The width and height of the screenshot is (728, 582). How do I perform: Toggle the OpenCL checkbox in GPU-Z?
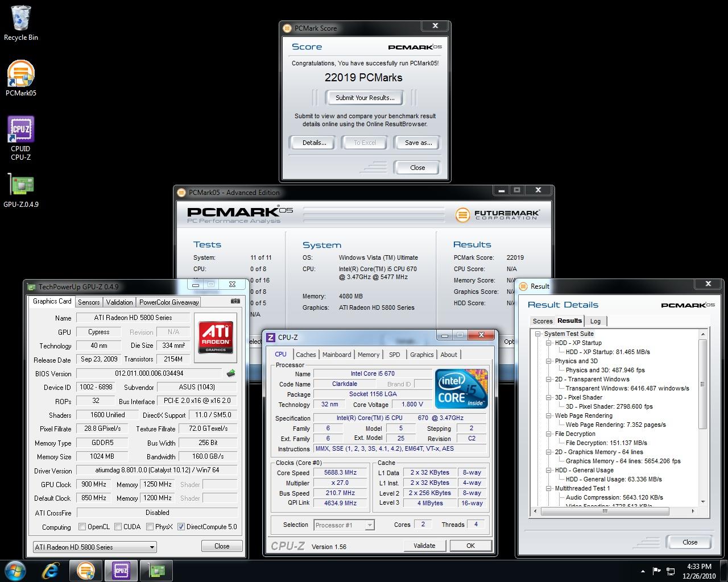pos(82,527)
